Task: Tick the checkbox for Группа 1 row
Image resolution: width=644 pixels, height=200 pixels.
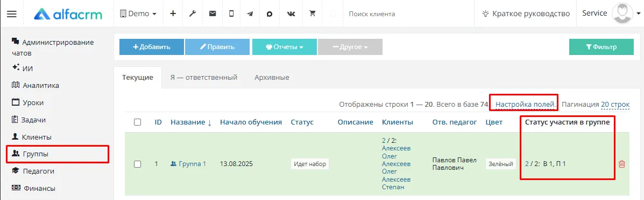Action: [138, 164]
